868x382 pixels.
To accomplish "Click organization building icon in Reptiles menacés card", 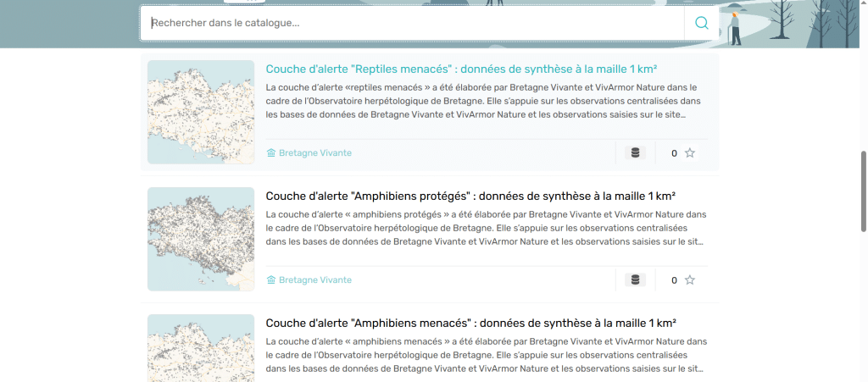I will 271,153.
